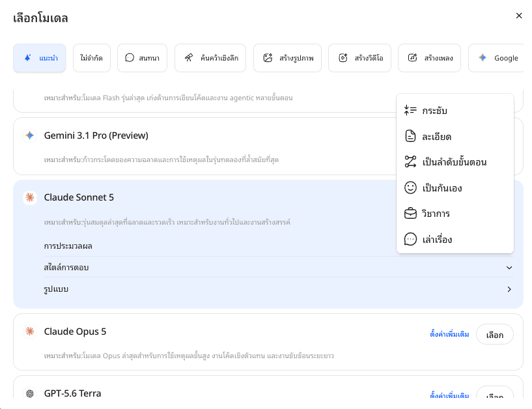Screen dimensions: 532x409
Task: Click the Claude Opus 5 logo icon
Action: tap(30, 331)
